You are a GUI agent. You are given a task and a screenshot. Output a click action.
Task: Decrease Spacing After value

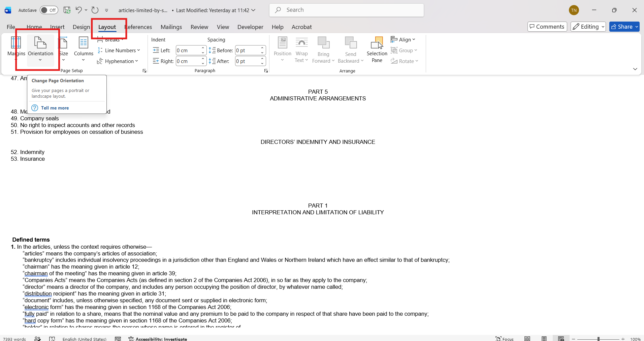(x=262, y=63)
